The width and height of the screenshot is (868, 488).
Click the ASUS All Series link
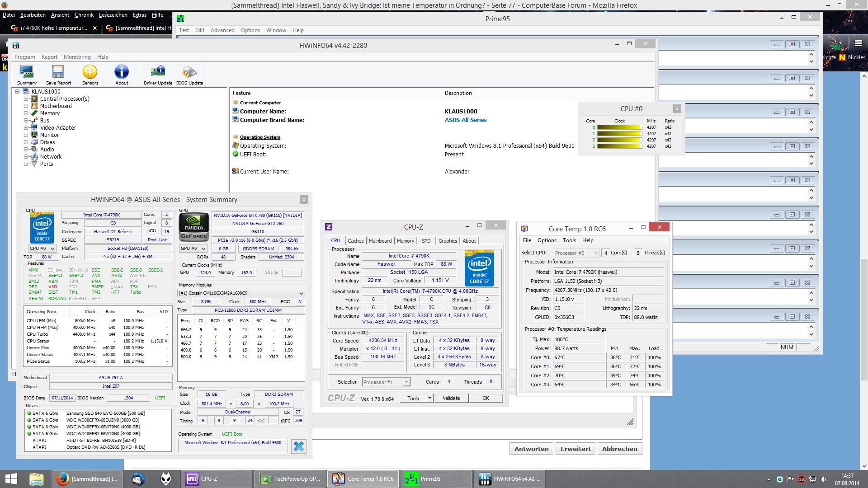[465, 120]
